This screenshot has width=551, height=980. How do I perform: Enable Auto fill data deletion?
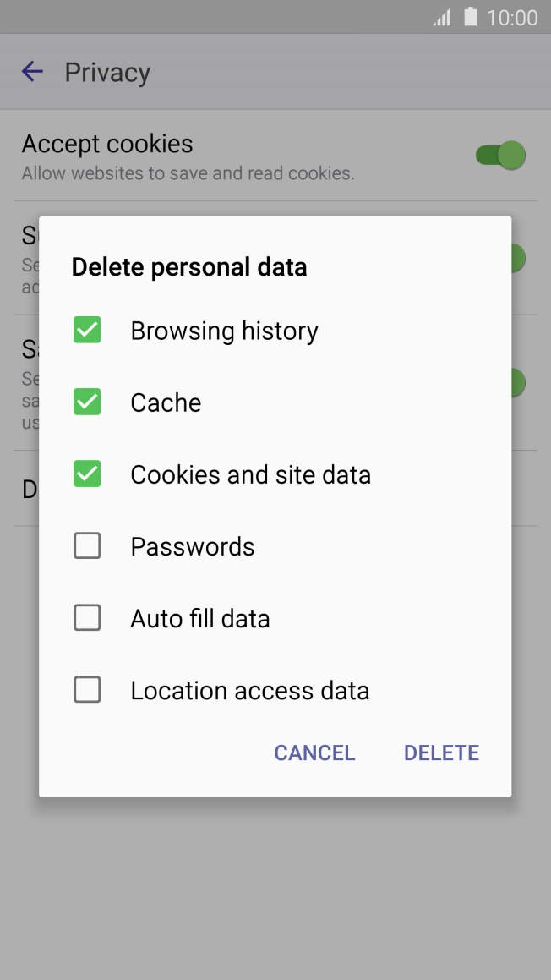[87, 617]
